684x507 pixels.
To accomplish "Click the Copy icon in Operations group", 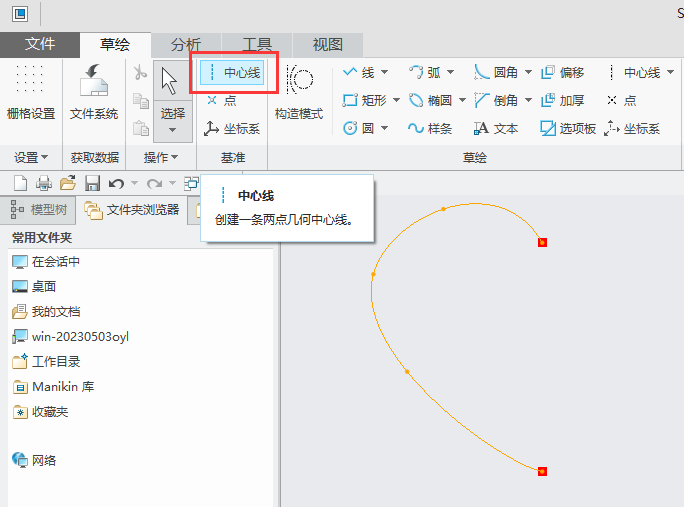I will pos(140,101).
